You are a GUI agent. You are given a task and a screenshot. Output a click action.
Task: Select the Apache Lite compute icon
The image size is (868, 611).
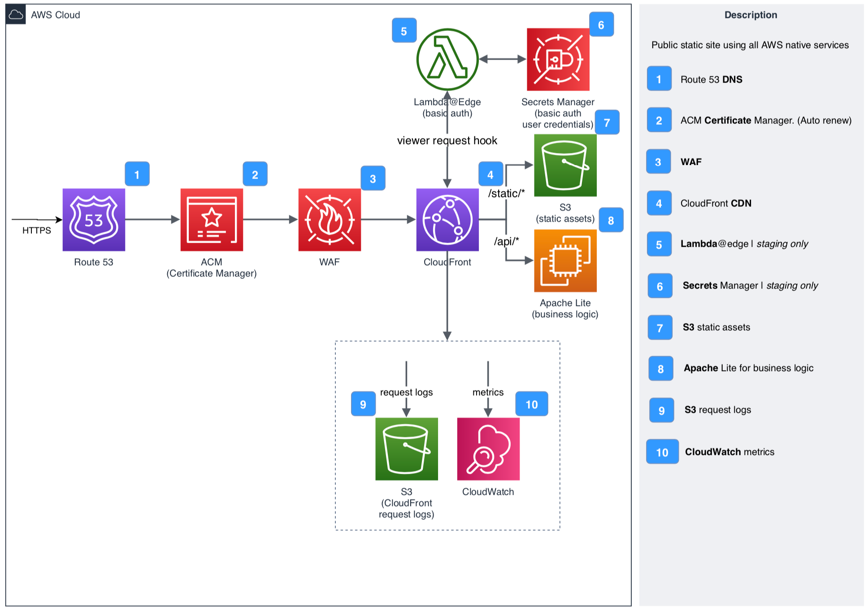tap(565, 261)
